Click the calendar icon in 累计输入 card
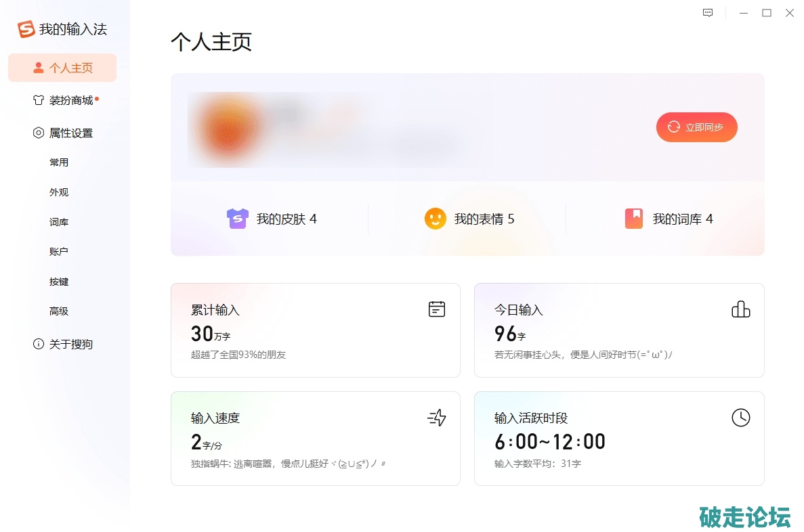 pyautogui.click(x=437, y=309)
